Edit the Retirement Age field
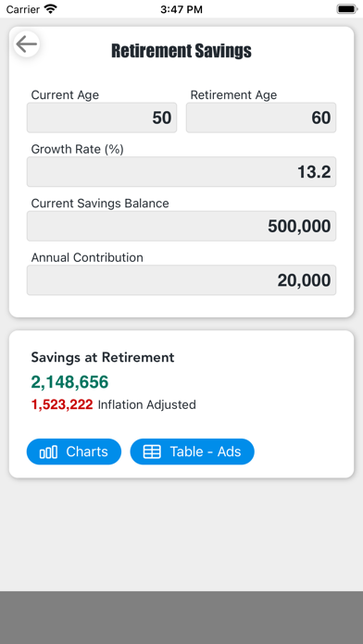 tap(261, 118)
